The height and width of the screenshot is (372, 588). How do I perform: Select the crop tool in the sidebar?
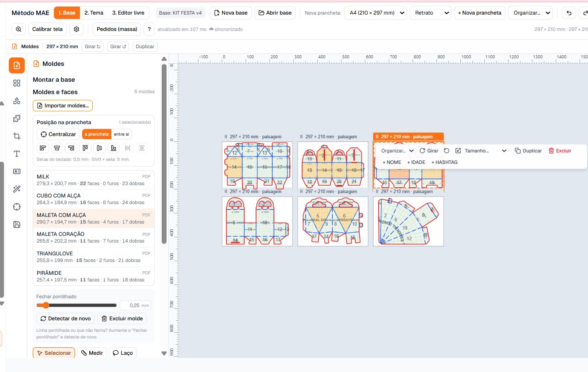pyautogui.click(x=17, y=136)
